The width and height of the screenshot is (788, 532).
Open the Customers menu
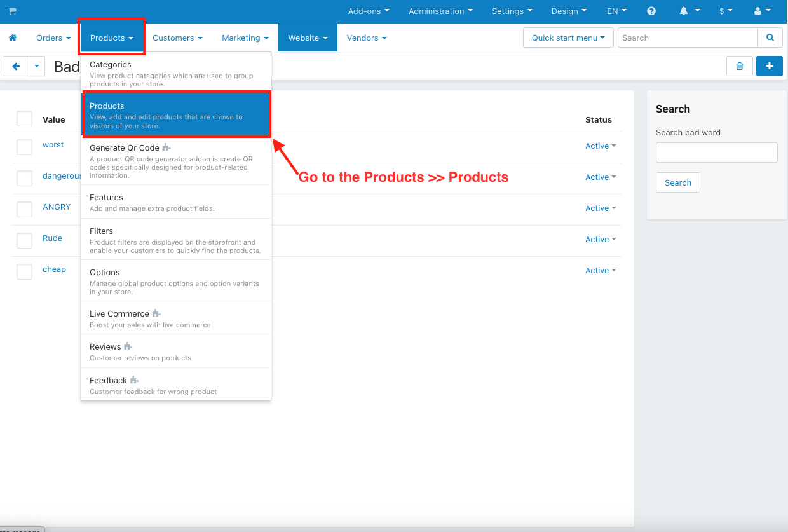point(177,38)
